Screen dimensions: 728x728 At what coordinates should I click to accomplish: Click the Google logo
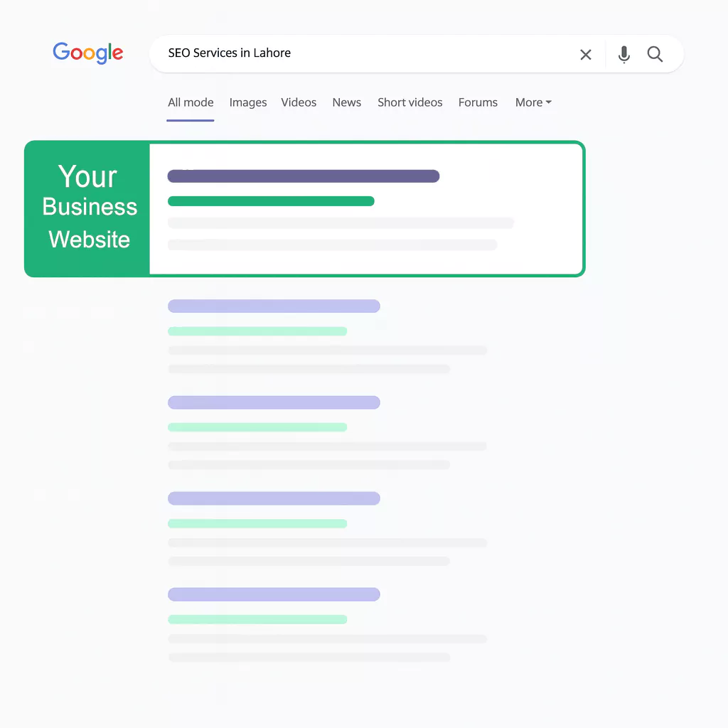click(88, 53)
